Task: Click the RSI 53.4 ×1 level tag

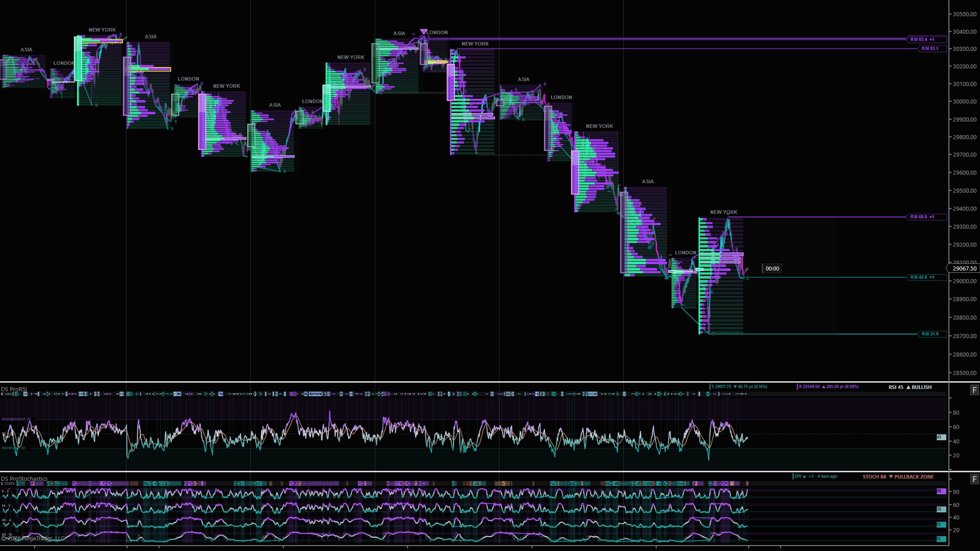Action: (x=926, y=39)
